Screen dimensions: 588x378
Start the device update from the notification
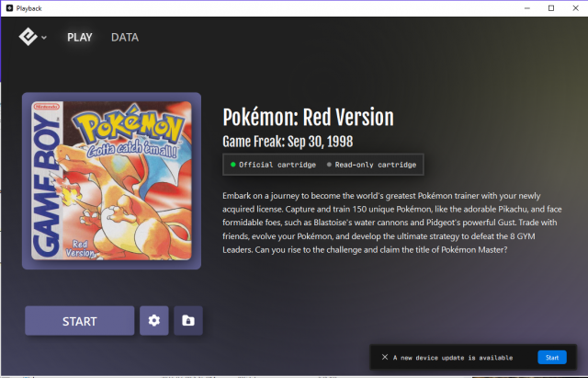pyautogui.click(x=551, y=357)
